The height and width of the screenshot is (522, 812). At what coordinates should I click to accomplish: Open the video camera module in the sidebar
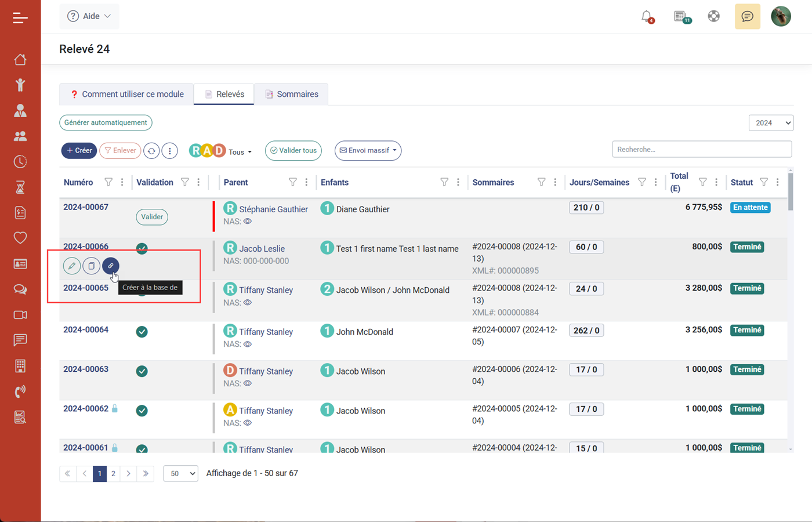20,315
